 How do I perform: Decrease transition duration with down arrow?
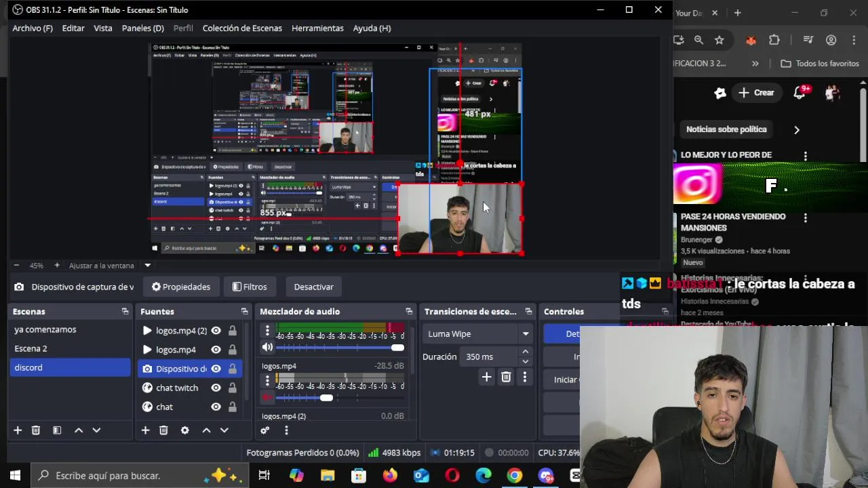(525, 361)
